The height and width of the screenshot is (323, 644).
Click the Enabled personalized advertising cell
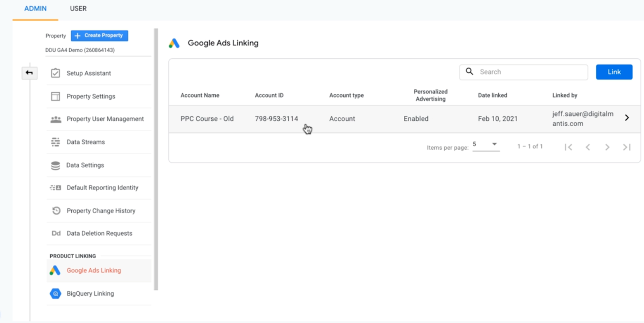[416, 119]
